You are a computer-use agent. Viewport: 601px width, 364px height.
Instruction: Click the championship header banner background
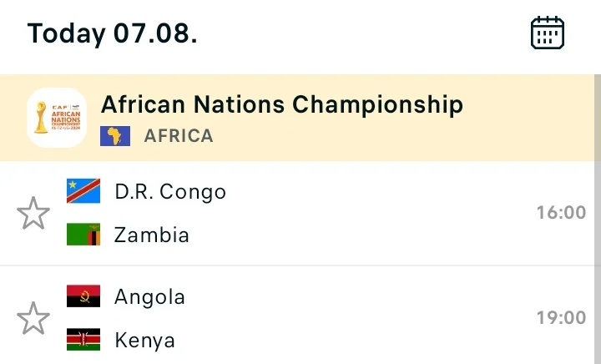point(297,118)
